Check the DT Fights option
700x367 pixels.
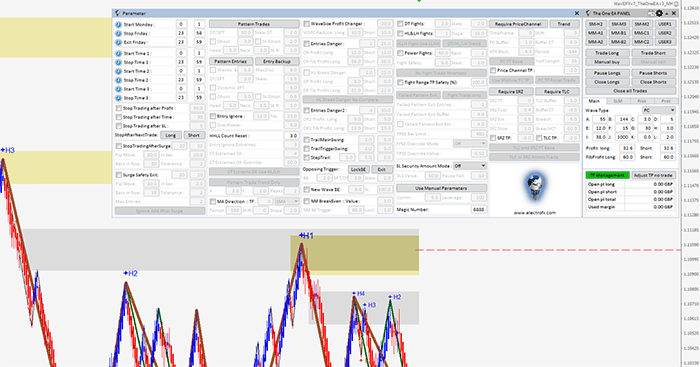[x=400, y=24]
